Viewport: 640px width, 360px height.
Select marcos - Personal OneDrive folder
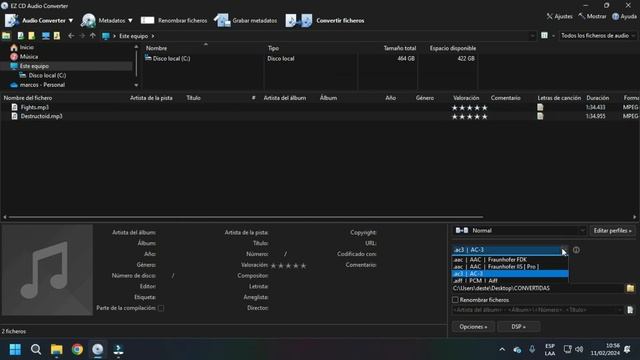pyautogui.click(x=42, y=85)
